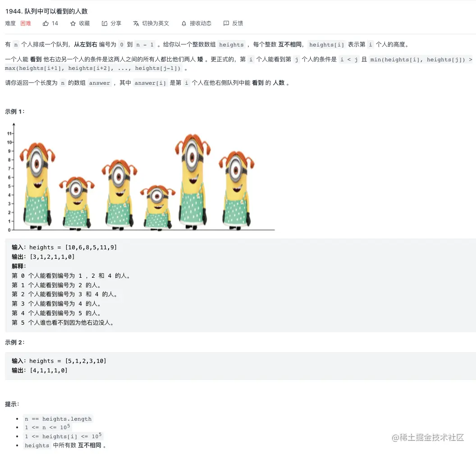Click the output line [4,1,1,1,0]

40,370
